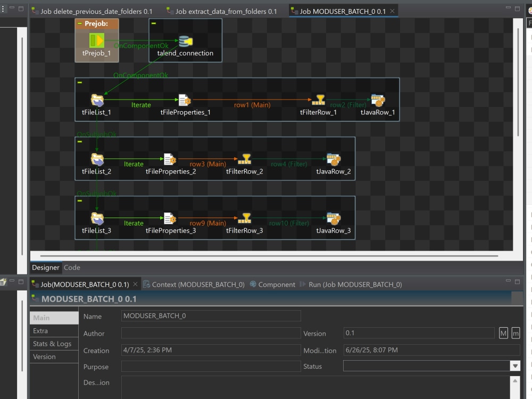
Task: Select the Main settings section
Action: pos(54,318)
